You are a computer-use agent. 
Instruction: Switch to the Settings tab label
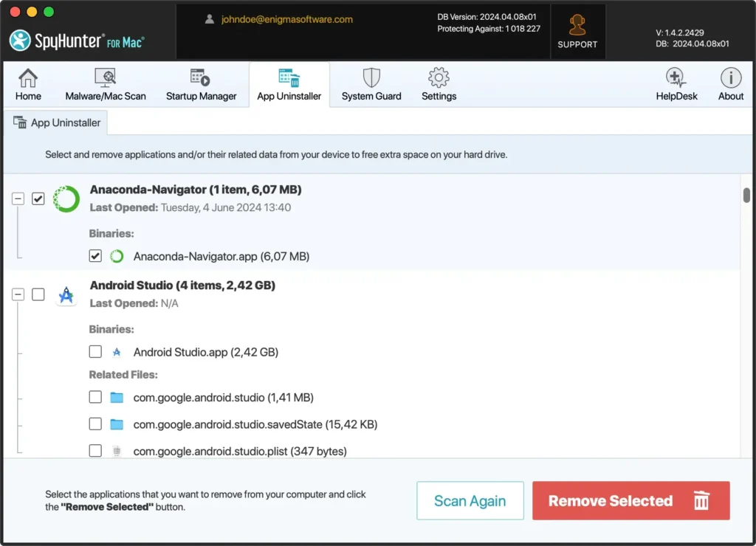[439, 96]
